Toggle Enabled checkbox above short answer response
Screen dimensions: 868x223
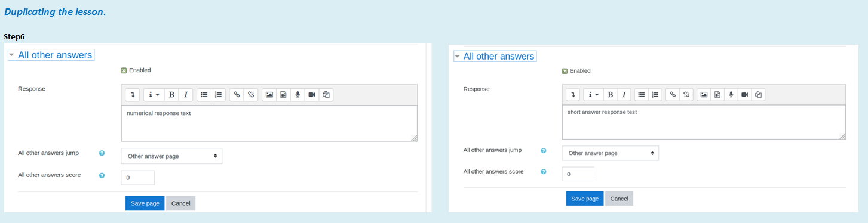click(565, 71)
